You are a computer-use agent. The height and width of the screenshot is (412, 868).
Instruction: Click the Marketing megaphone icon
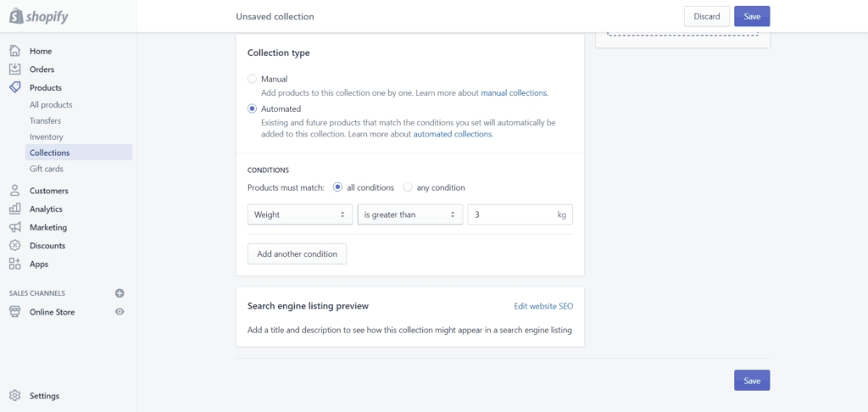pyautogui.click(x=15, y=227)
